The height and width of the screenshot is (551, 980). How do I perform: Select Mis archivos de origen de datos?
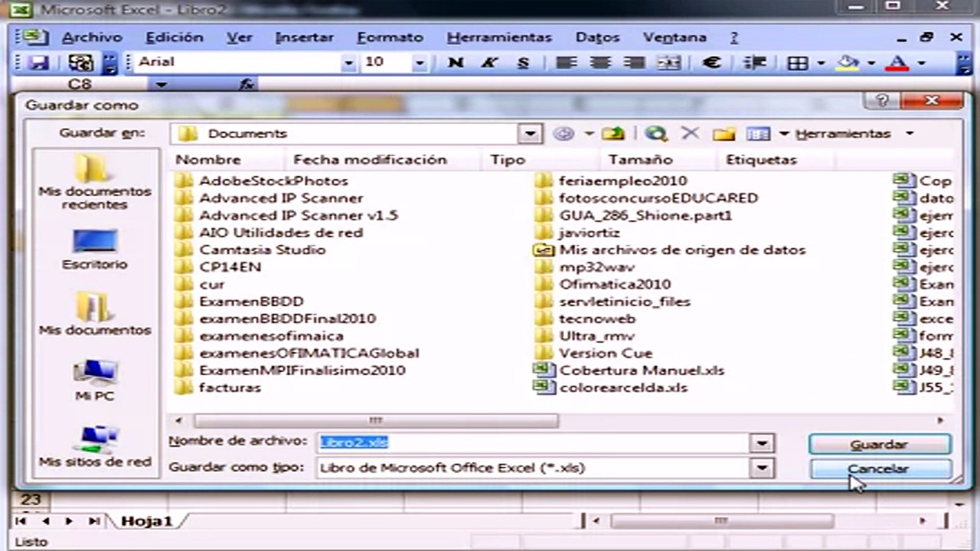coord(670,250)
